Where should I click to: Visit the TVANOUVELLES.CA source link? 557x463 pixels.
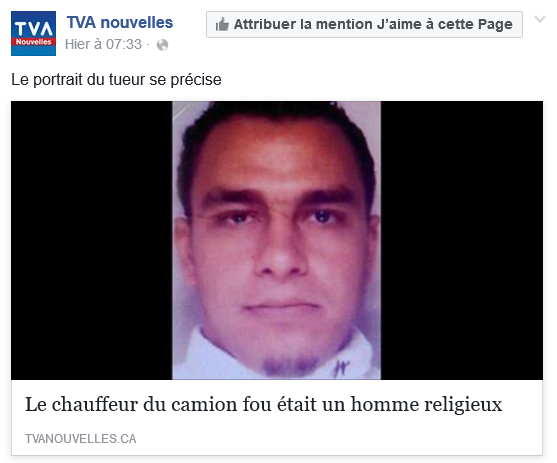coord(81,438)
